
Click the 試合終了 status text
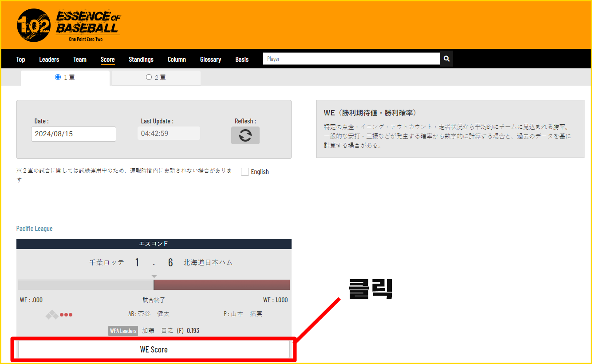pos(154,300)
